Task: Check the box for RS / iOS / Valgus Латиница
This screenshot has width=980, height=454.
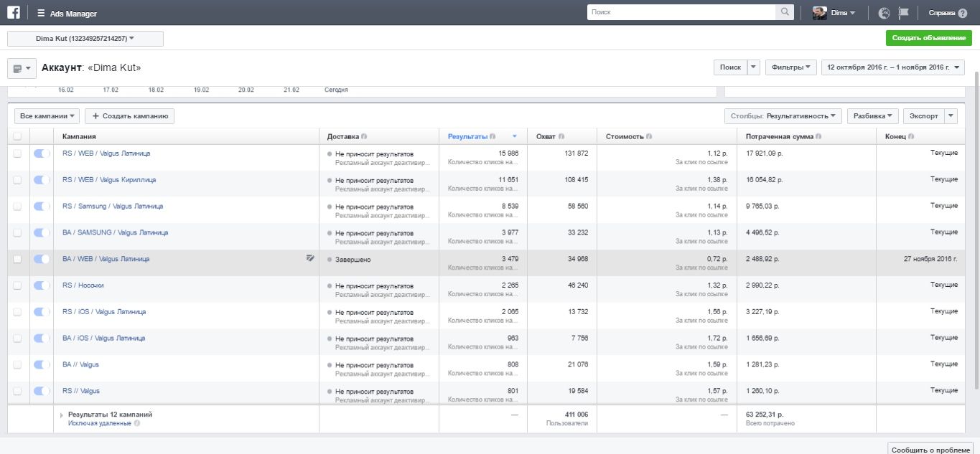Action: point(17,312)
